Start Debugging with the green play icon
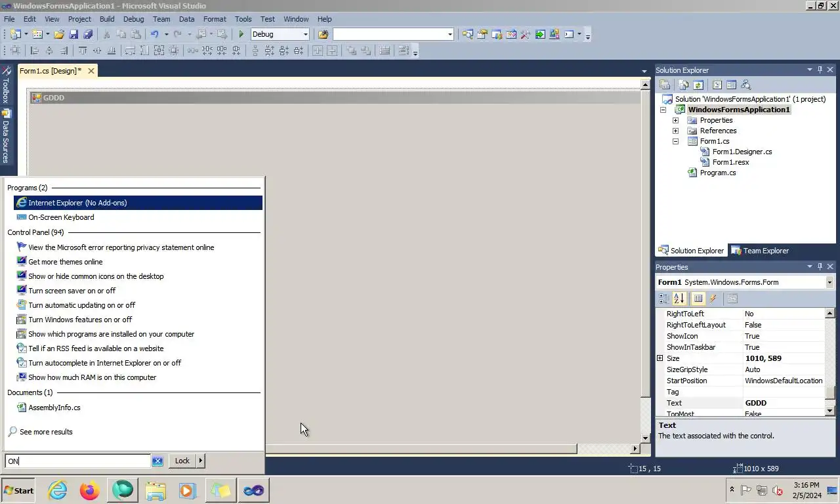840x504 pixels. coord(241,34)
